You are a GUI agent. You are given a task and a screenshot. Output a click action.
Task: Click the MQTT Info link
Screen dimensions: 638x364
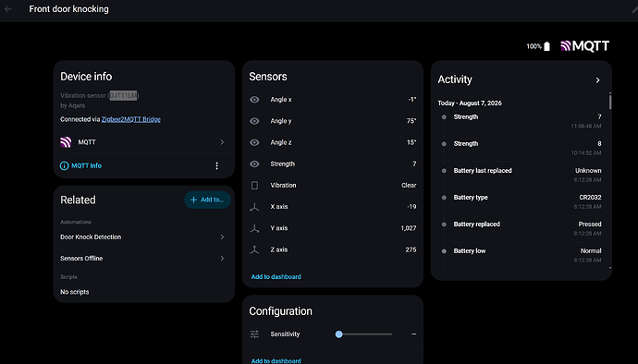[86, 165]
